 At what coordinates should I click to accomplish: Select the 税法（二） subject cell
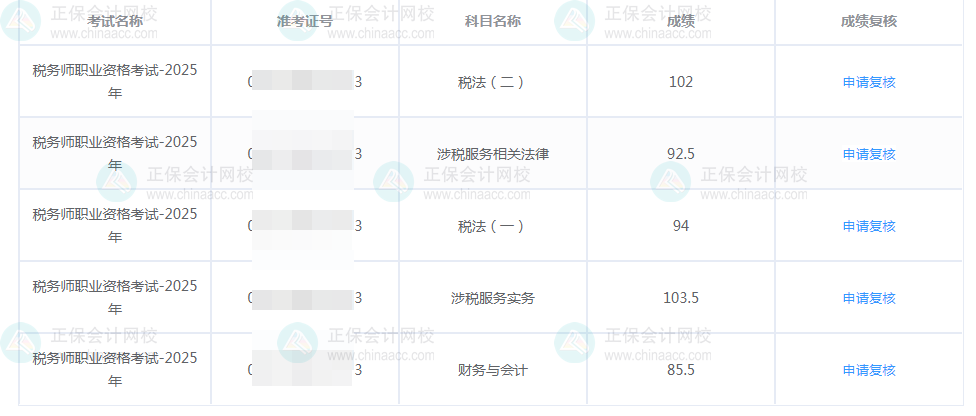coord(492,82)
